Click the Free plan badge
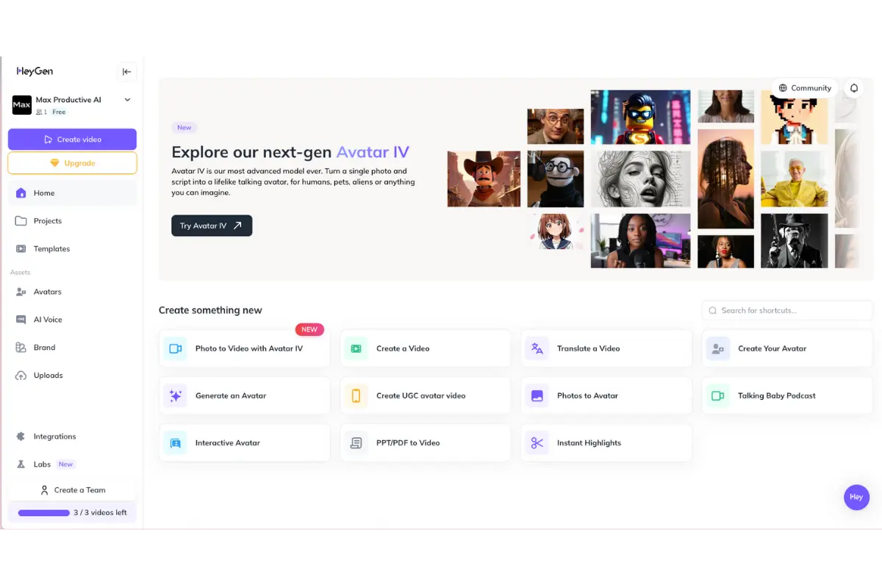The height and width of the screenshot is (588, 882). coord(59,112)
